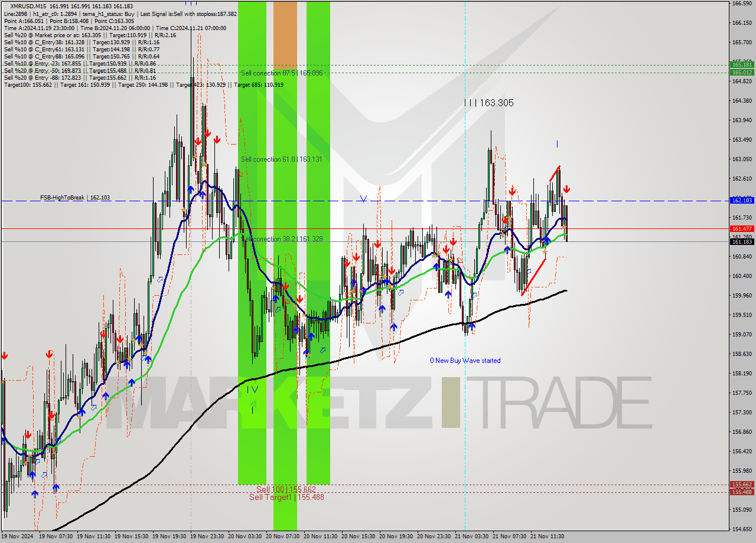
Task: Click the 'Sell 100 | 155.662' label
Action: tap(286, 489)
